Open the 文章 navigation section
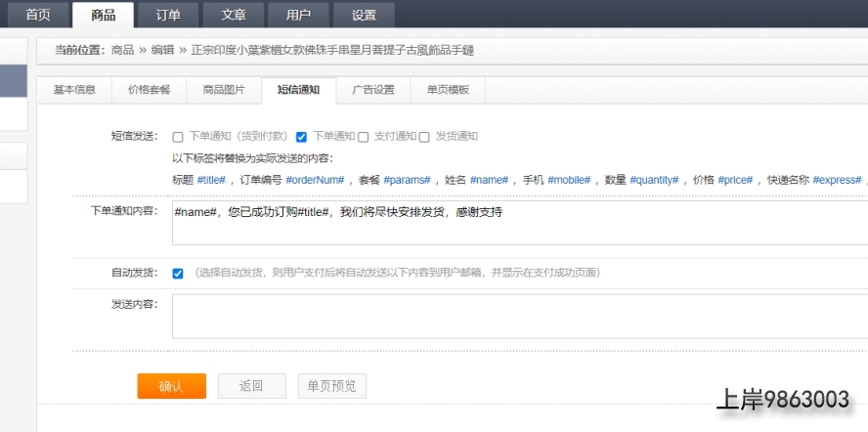Viewport: 868px width, 432px height. pos(233,15)
